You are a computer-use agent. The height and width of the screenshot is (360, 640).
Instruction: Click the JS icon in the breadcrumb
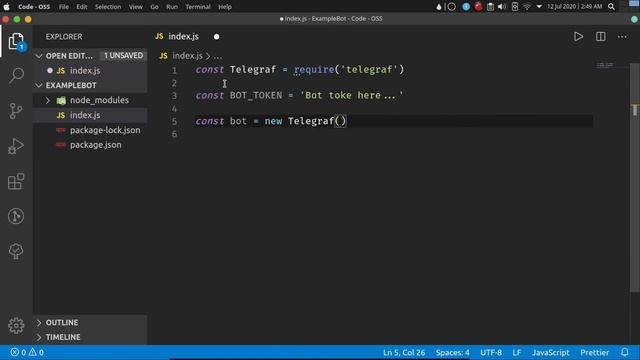click(x=163, y=56)
